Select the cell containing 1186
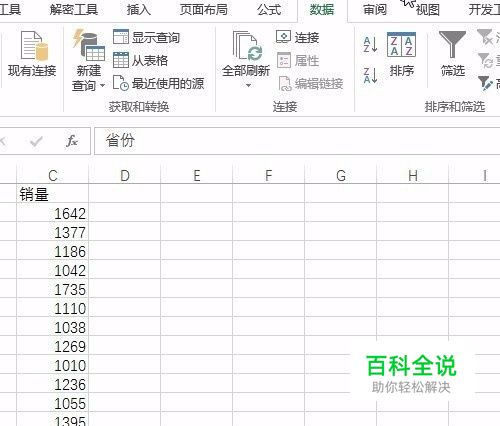 53,251
